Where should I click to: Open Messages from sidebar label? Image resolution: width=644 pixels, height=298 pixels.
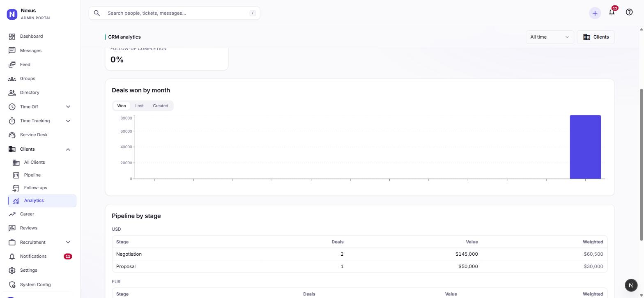coord(31,50)
